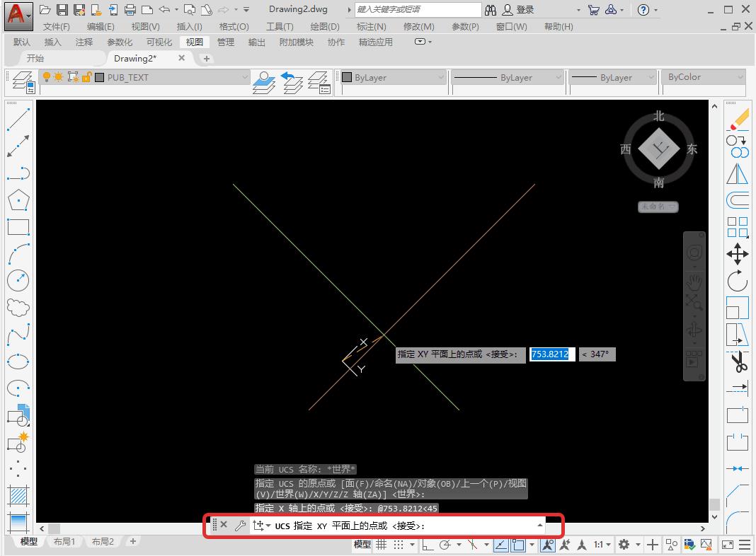The image size is (756, 556).
Task: Select the Array tool
Action: [738, 227]
